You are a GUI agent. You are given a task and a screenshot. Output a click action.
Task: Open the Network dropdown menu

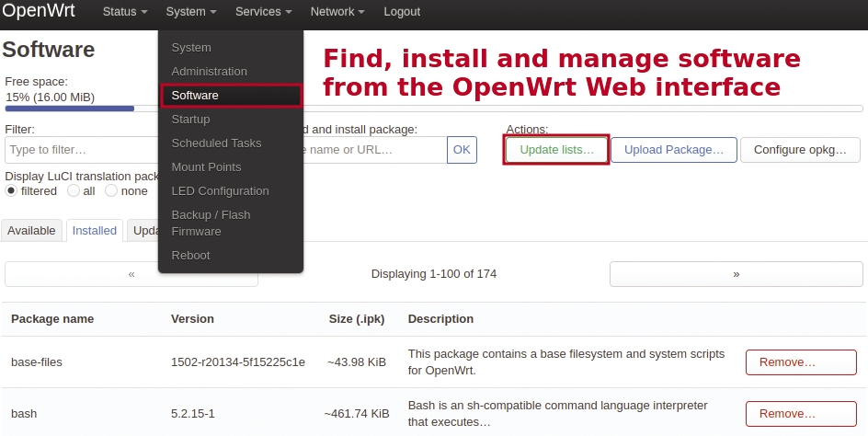337,12
